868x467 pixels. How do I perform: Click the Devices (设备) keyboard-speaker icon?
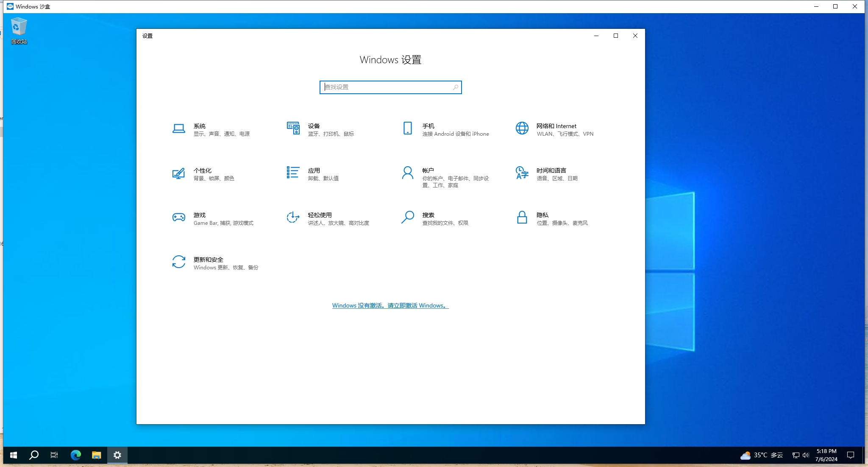[x=293, y=129]
